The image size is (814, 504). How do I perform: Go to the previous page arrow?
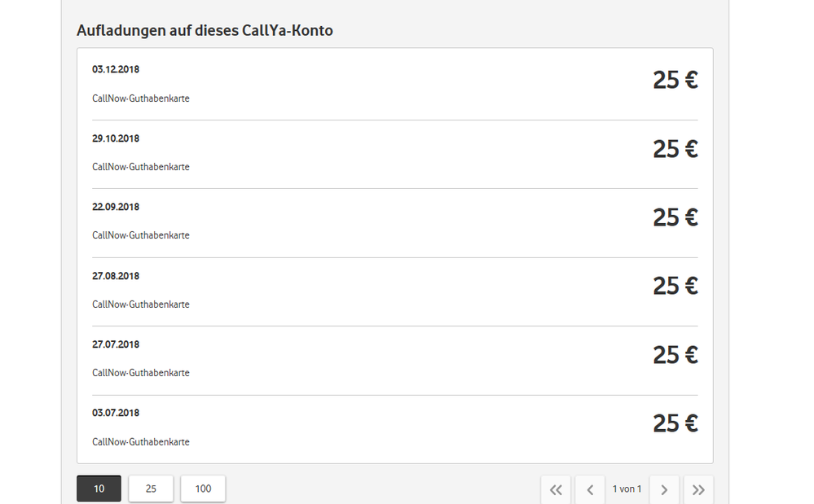590,489
